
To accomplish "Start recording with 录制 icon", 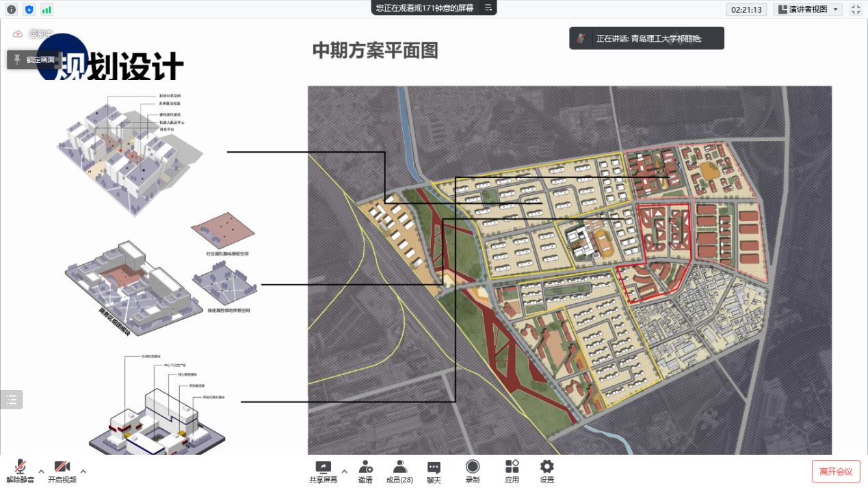I will point(473,471).
